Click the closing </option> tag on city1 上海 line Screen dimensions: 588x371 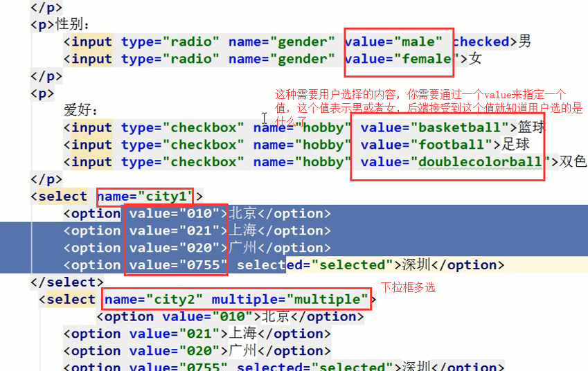294,231
